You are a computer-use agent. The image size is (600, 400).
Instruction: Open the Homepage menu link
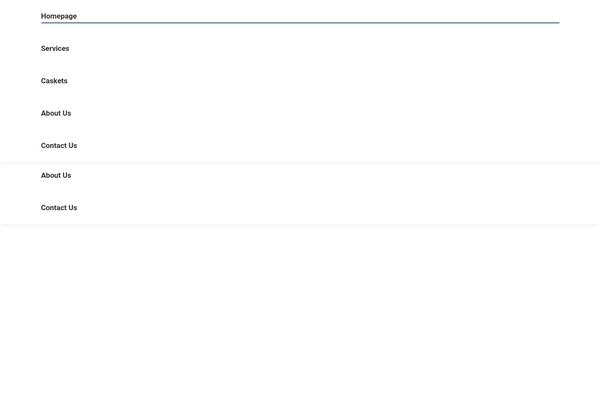[x=59, y=16]
